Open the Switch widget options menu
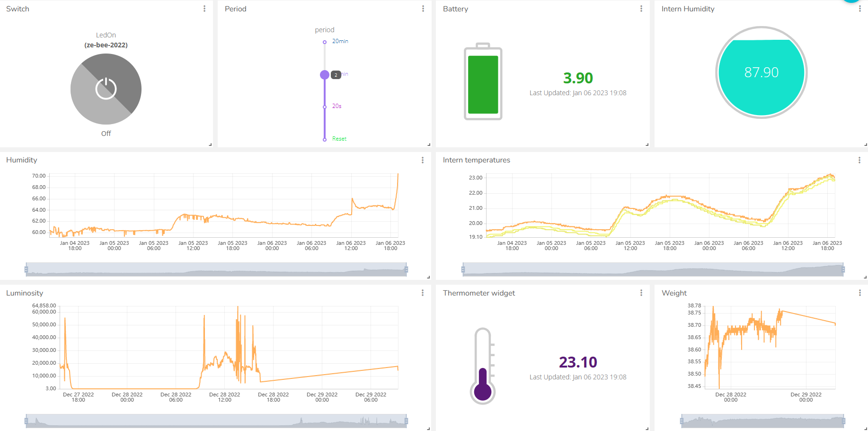This screenshot has height=431, width=868. (204, 9)
